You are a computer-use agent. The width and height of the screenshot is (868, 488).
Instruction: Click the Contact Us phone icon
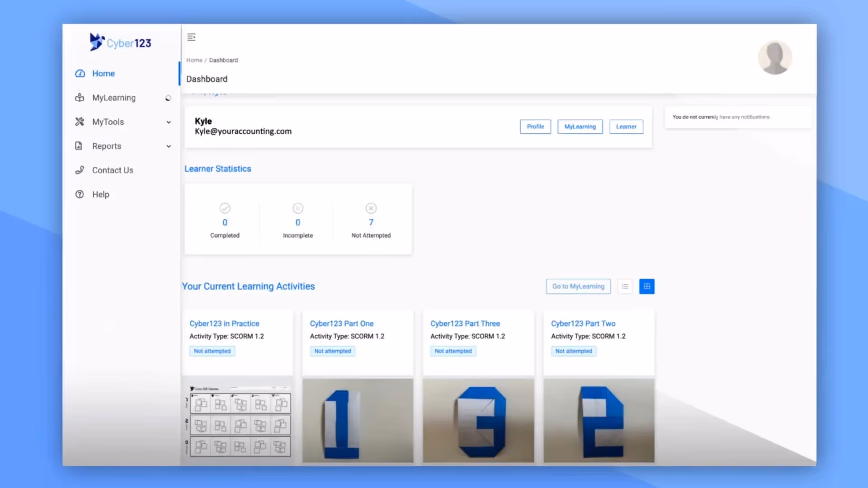pos(80,170)
